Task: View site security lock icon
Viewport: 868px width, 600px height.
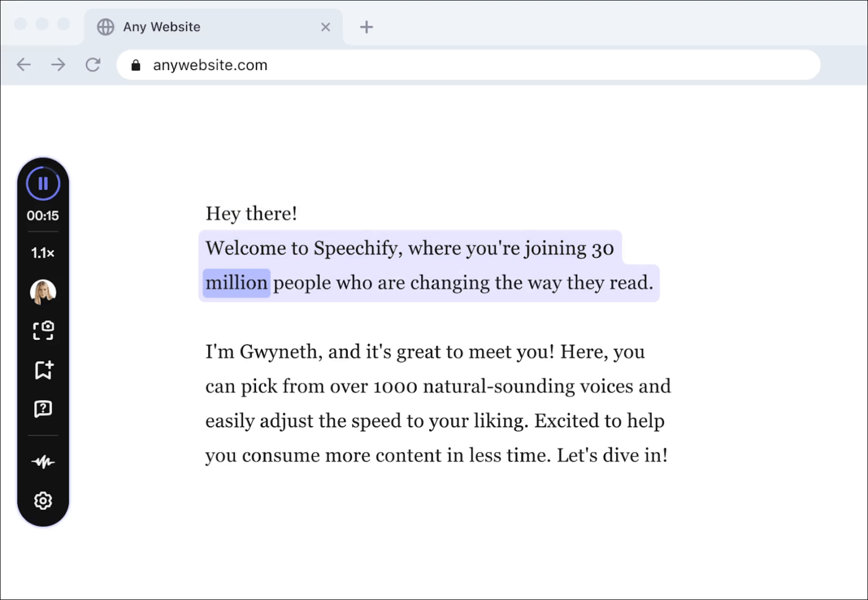Action: click(136, 65)
